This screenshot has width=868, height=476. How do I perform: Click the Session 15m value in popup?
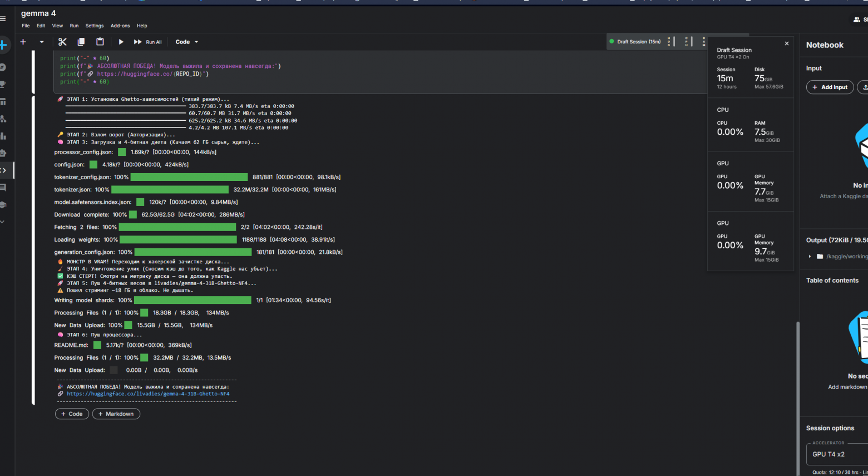725,78
